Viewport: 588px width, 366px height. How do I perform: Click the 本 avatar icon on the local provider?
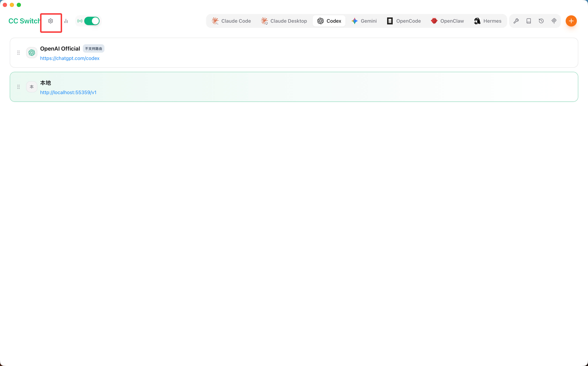tap(32, 87)
